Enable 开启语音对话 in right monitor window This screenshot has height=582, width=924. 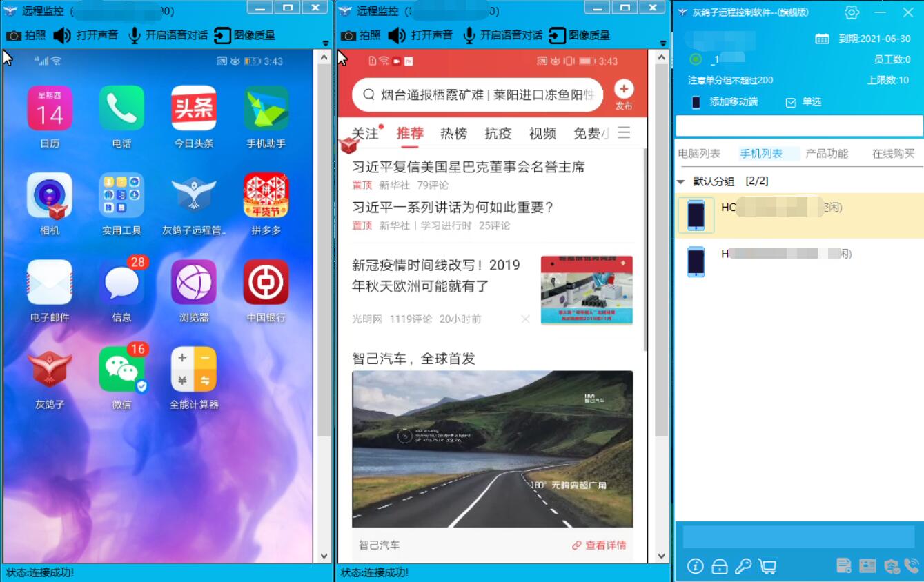click(502, 35)
